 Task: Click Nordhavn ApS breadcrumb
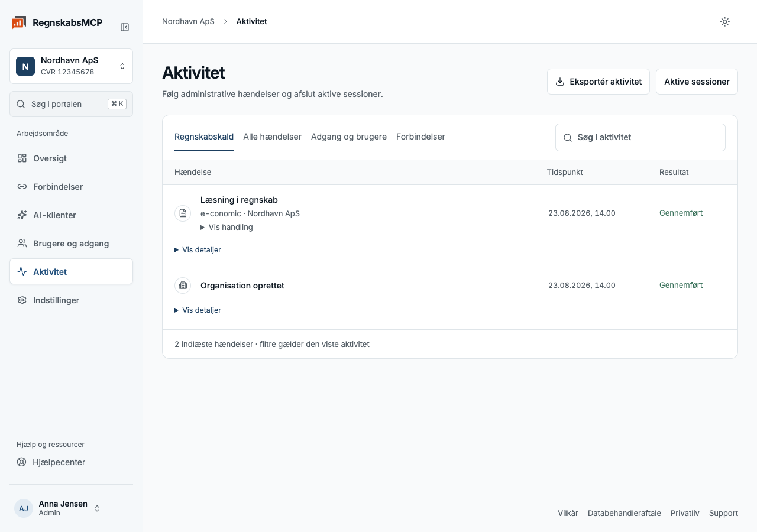coord(188,22)
